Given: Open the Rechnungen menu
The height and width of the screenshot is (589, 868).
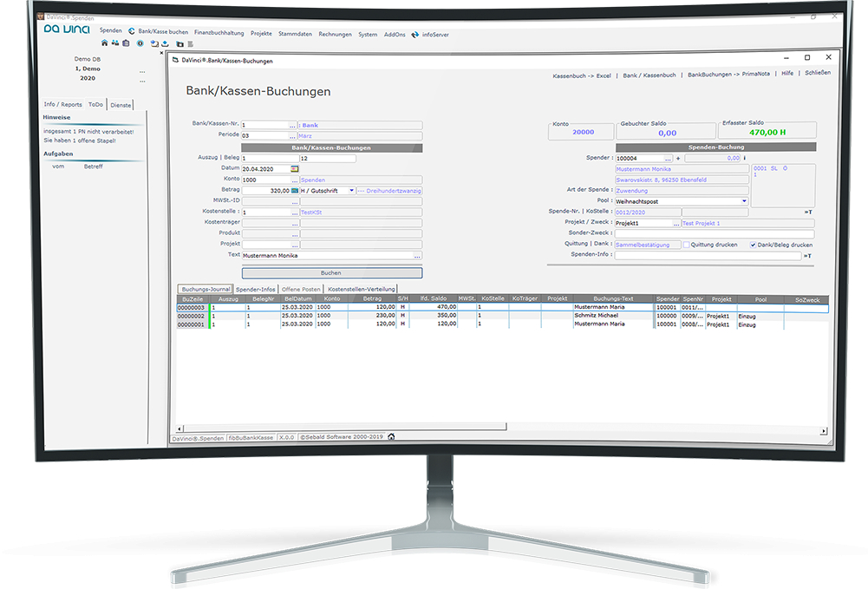Looking at the screenshot, I should click(x=335, y=35).
